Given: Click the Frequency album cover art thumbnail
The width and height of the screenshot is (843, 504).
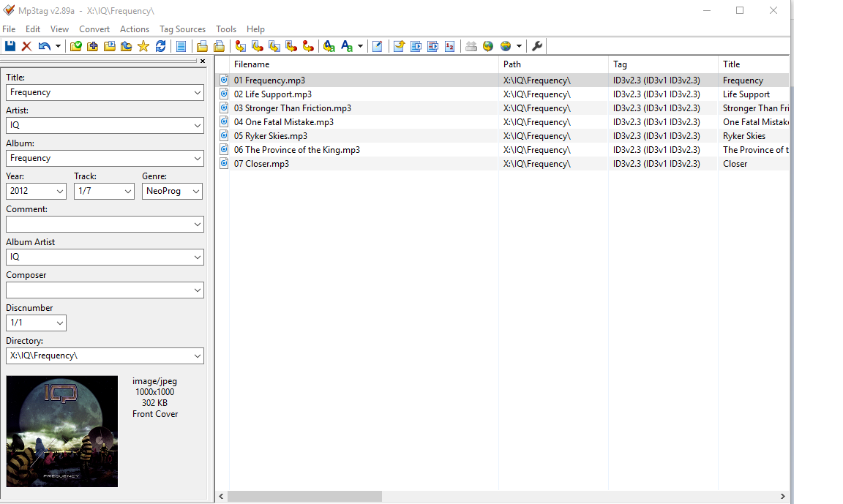Looking at the screenshot, I should (61, 432).
